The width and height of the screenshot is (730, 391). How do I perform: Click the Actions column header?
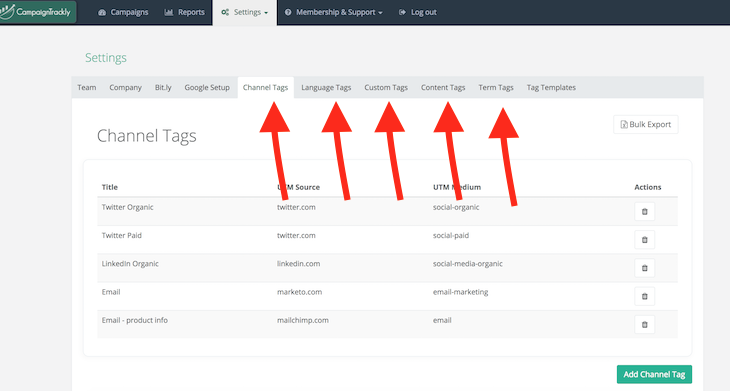(648, 187)
